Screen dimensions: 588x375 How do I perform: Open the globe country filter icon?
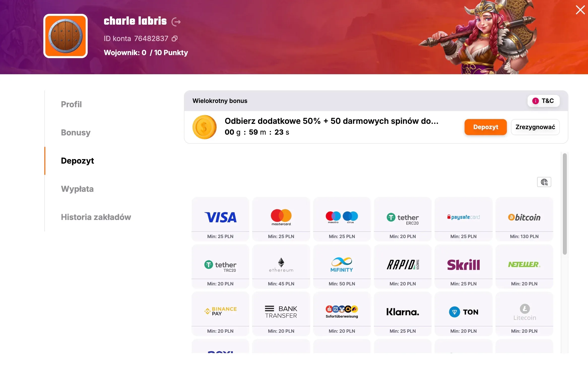544,182
